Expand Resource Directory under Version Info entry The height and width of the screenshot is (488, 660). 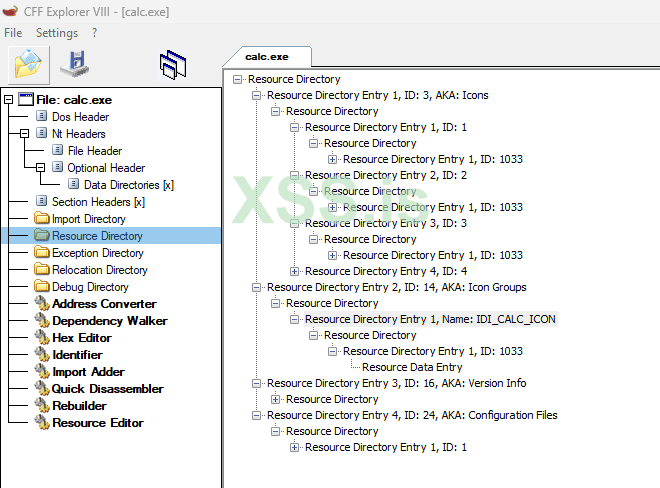pos(275,399)
